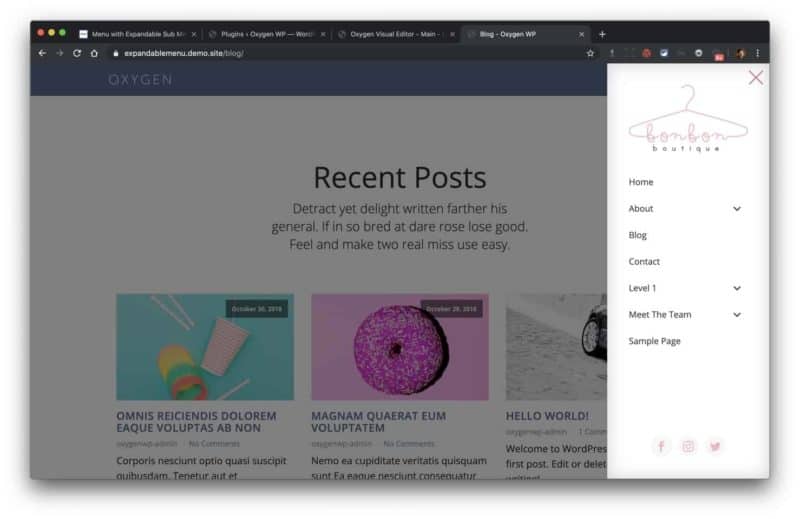Click the macOS green maximize window button
Image resolution: width=800 pixels, height=519 pixels.
click(62, 33)
